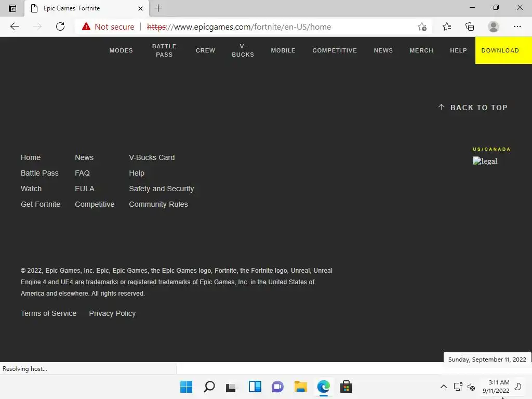Image resolution: width=532 pixels, height=399 pixels.
Task: Show hidden system tray icons chevron
Action: [444, 387]
